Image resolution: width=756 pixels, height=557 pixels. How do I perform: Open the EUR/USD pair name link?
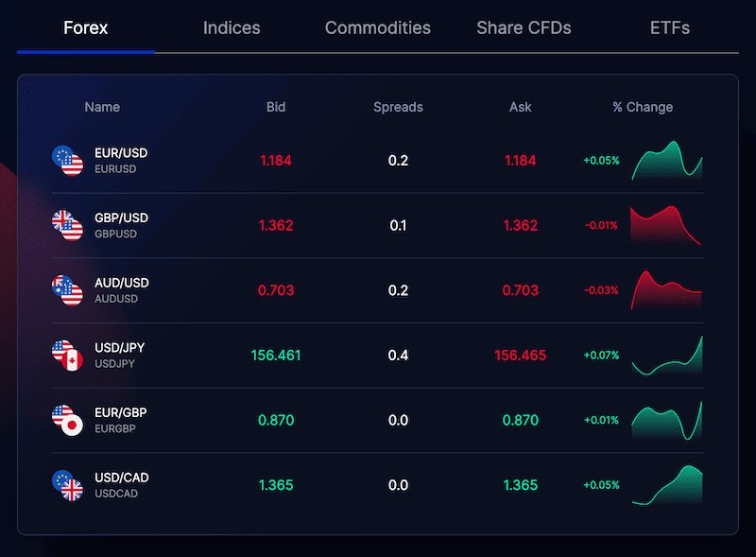(121, 153)
